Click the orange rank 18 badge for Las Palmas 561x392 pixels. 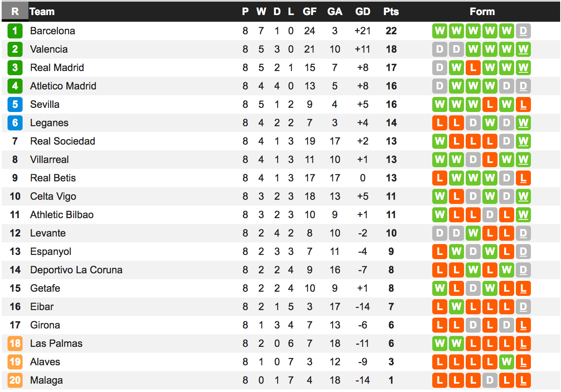(x=15, y=344)
